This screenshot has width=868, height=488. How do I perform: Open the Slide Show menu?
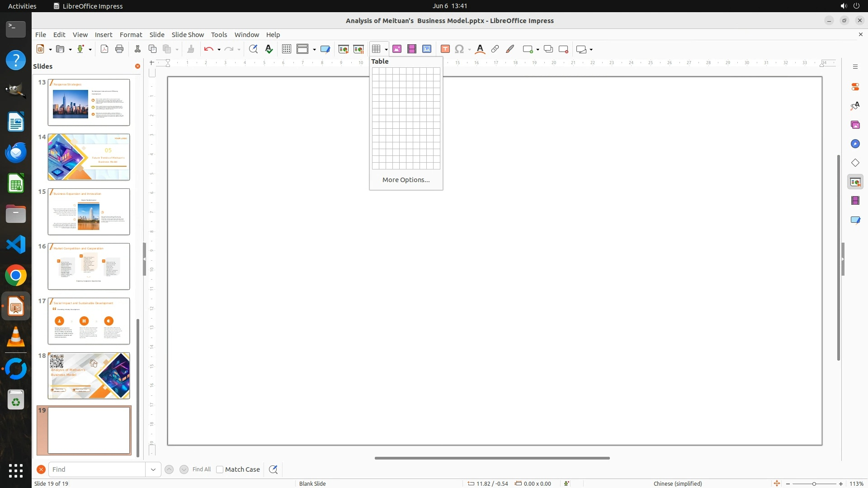(x=188, y=35)
